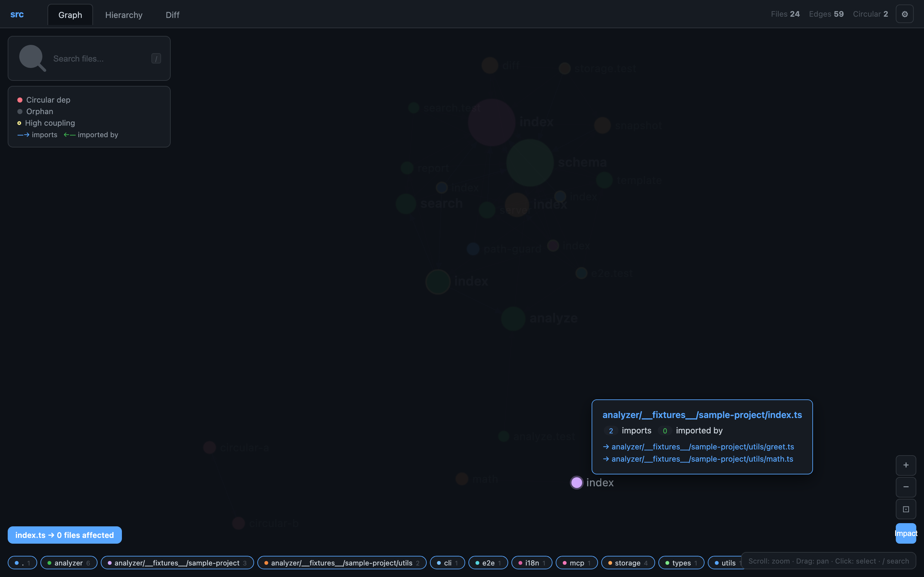Click the fit-to-view square icon
This screenshot has width=924, height=577.
[x=905, y=509]
